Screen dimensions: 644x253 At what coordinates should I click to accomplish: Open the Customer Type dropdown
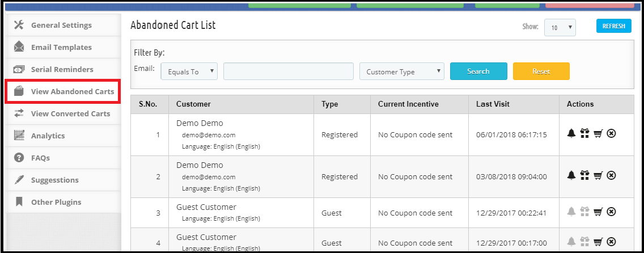coord(402,71)
